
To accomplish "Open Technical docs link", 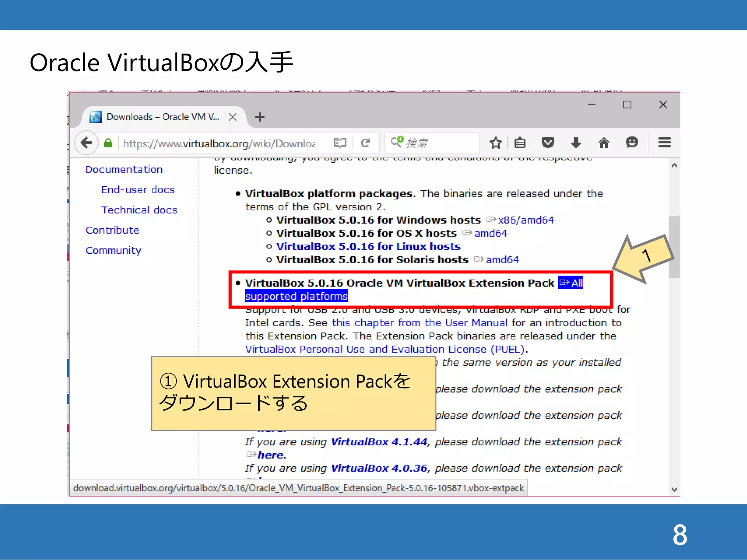I will [139, 210].
